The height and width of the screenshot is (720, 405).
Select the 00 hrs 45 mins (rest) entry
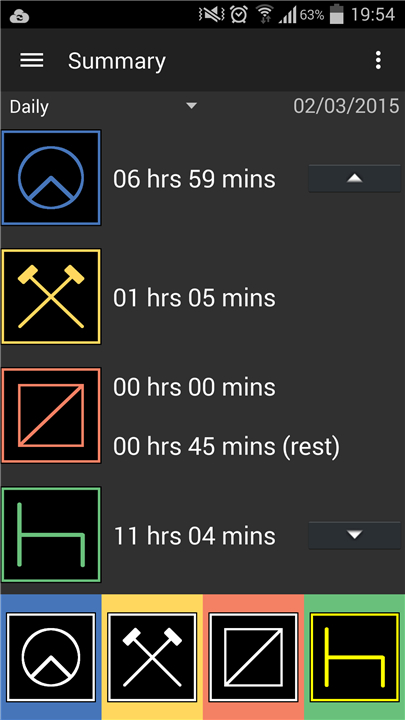click(226, 446)
